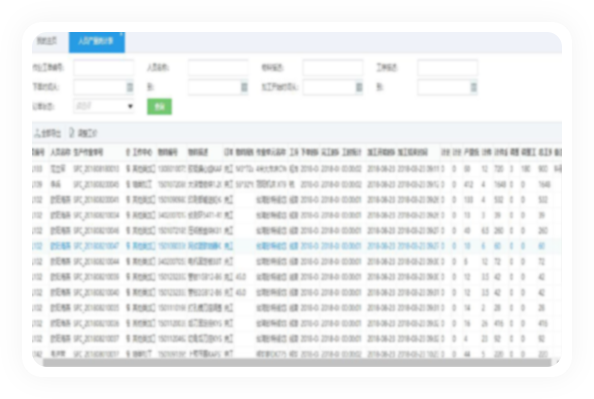Image resolution: width=594 pixels, height=399 pixels.
Task: Click the export-all icon in table toolbar
Action: pyautogui.click(x=38, y=133)
